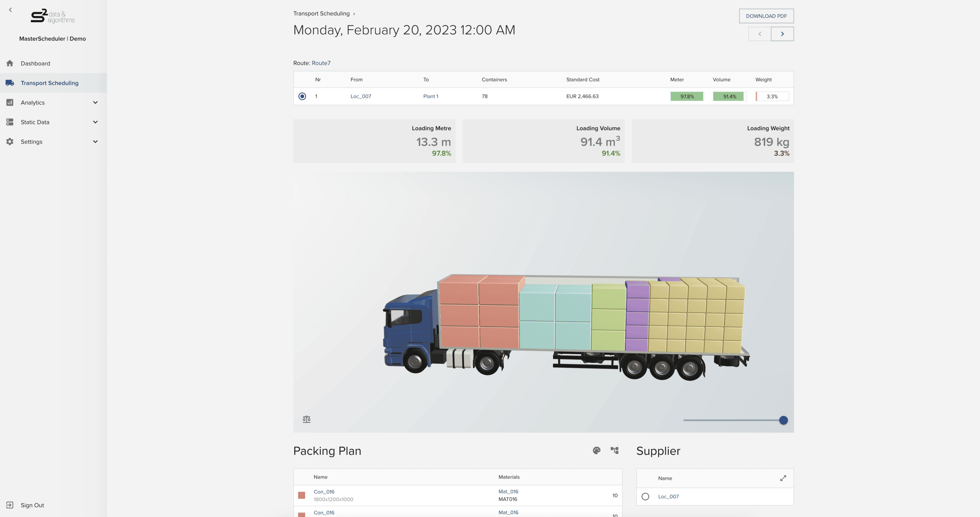The width and height of the screenshot is (980, 517).
Task: Open the Plant 1 destination link
Action: coord(431,96)
